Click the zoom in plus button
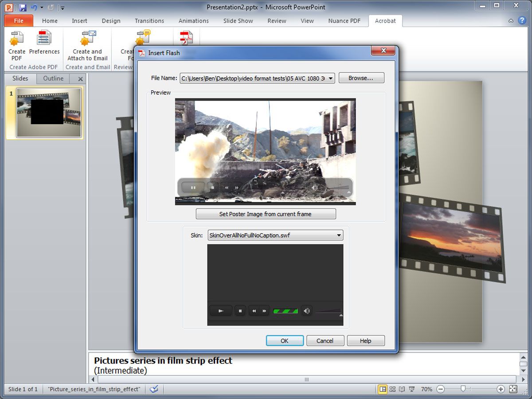The width and height of the screenshot is (532, 399). [x=501, y=389]
